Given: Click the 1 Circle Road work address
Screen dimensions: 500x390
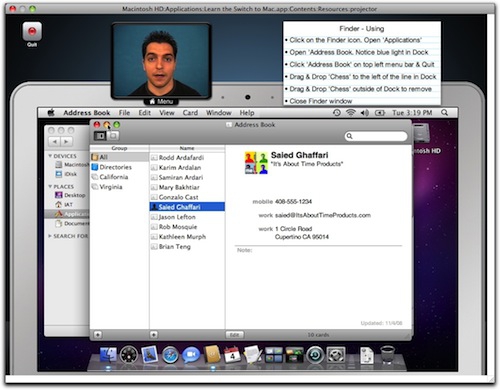Looking at the screenshot, I should (x=302, y=233).
